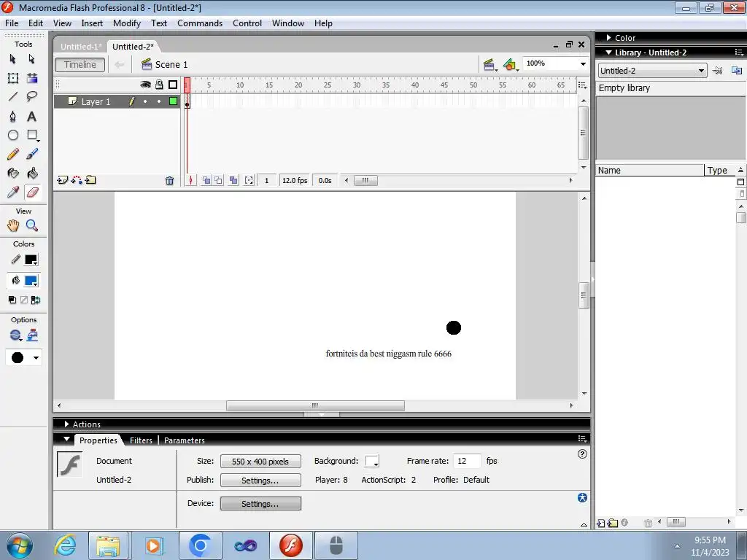Click the Insert Layer icon

click(63, 180)
